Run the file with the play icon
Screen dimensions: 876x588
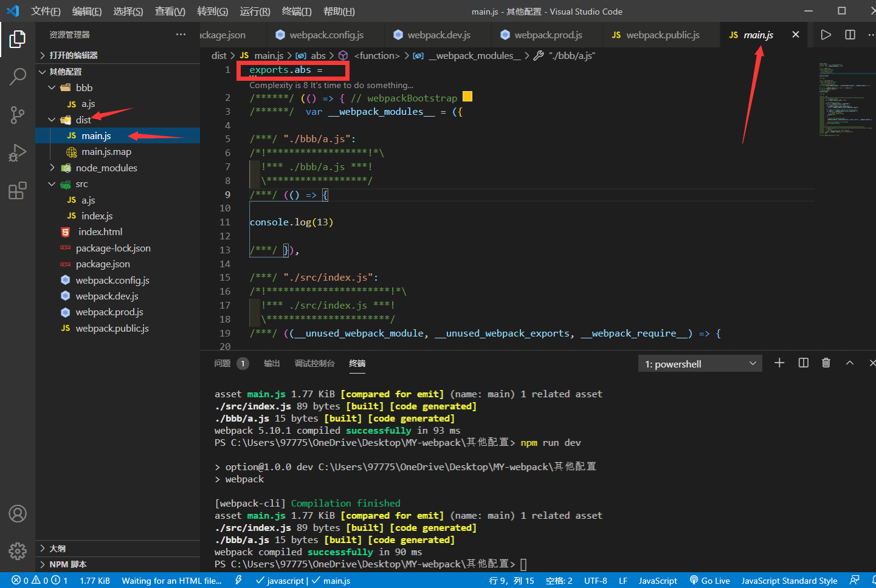point(826,35)
